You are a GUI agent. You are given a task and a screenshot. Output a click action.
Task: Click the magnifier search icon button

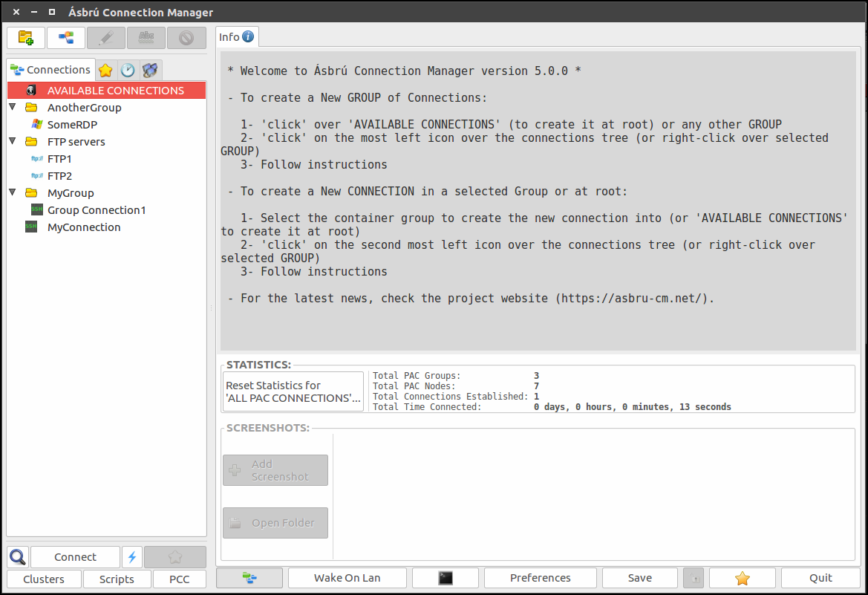[19, 557]
